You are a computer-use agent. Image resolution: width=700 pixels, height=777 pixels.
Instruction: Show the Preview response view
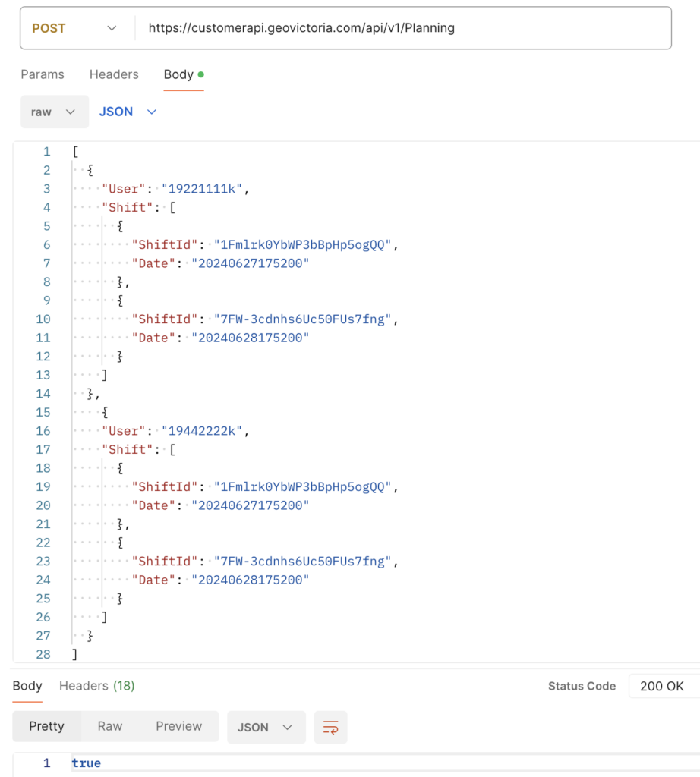pos(178,726)
